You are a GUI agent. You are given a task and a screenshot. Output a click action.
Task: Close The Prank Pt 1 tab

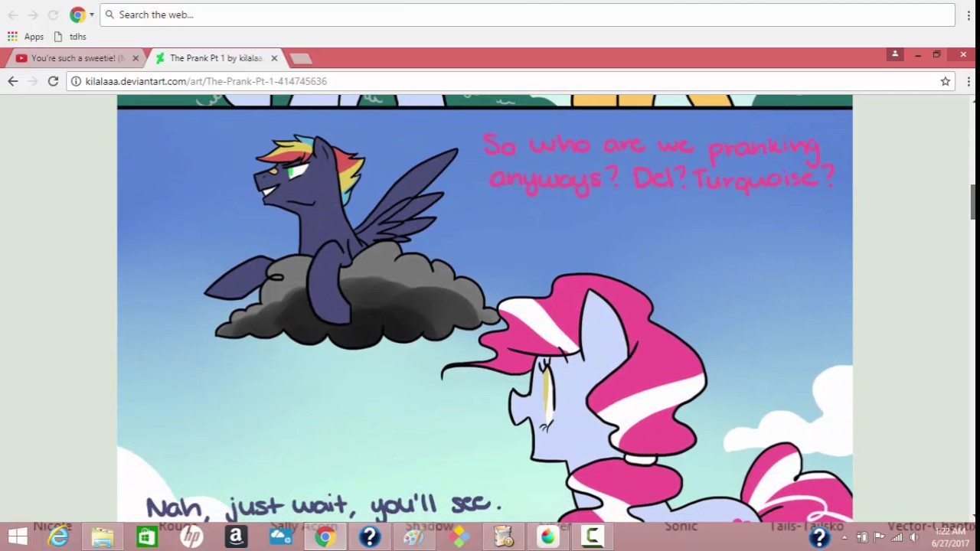click(274, 58)
